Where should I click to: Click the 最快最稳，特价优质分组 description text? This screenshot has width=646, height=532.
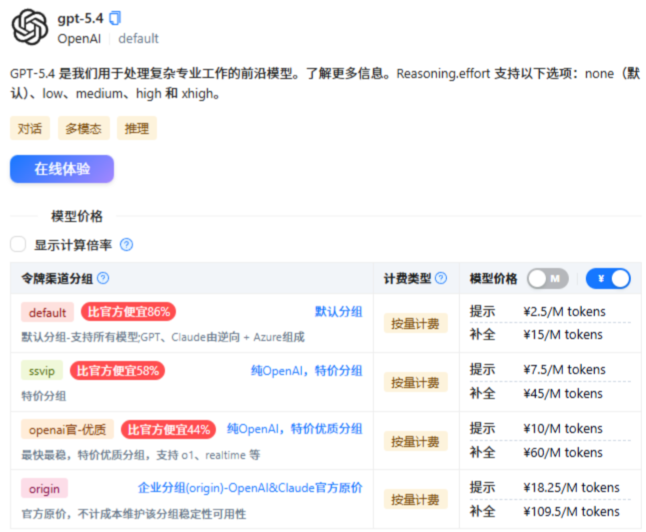coord(141,455)
